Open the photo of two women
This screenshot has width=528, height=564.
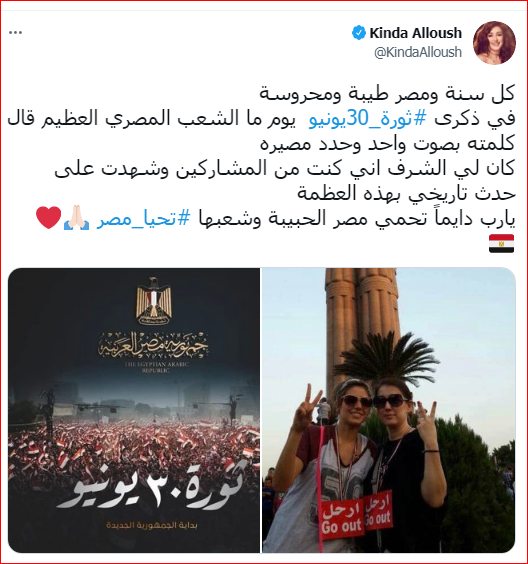pos(389,410)
